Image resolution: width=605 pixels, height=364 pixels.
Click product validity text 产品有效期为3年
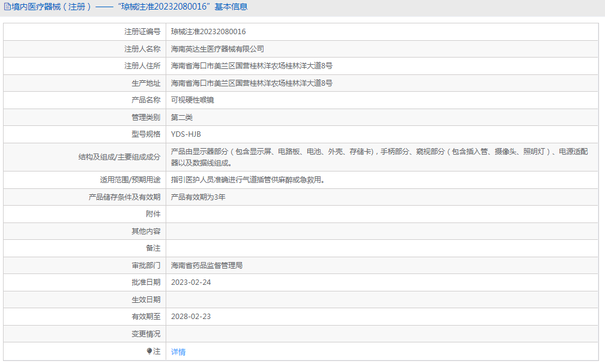pyautogui.click(x=198, y=197)
